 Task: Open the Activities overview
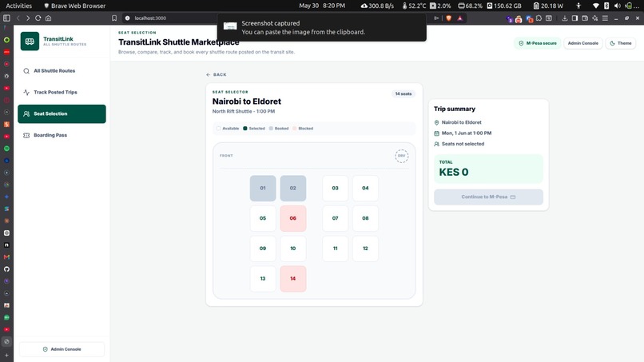tap(18, 6)
